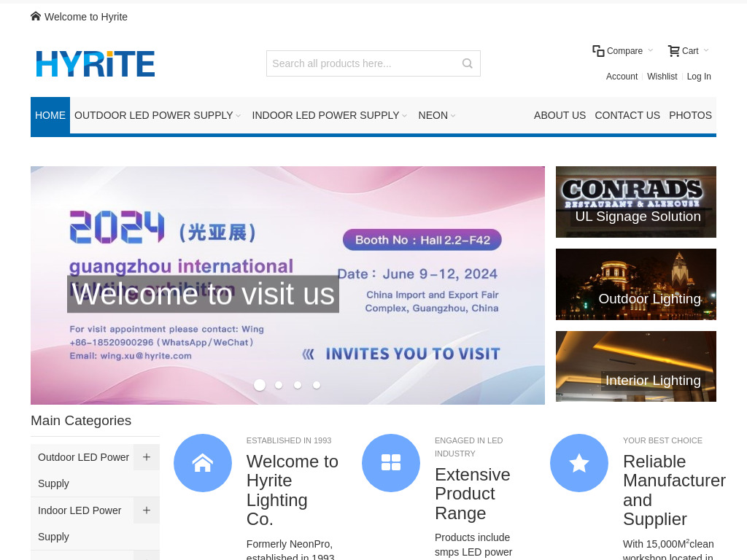Click the Established in 1993 label
This screenshot has width=747, height=560.
[x=289, y=441]
